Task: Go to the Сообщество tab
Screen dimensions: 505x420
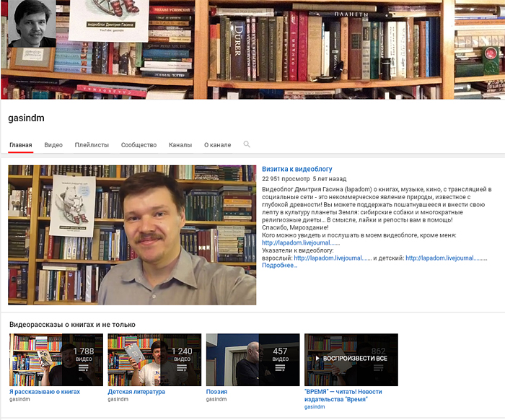Action: pyautogui.click(x=139, y=145)
